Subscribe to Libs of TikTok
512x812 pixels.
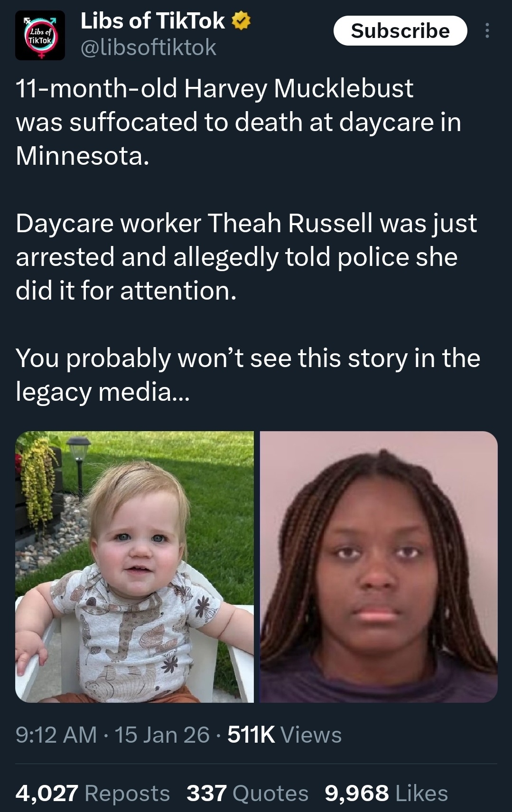click(x=400, y=31)
